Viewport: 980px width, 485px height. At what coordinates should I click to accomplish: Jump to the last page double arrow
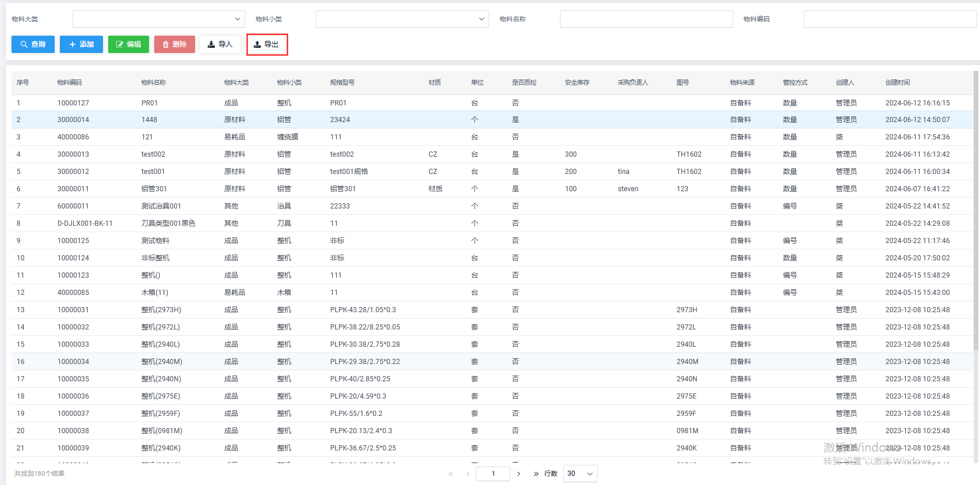pyautogui.click(x=536, y=473)
